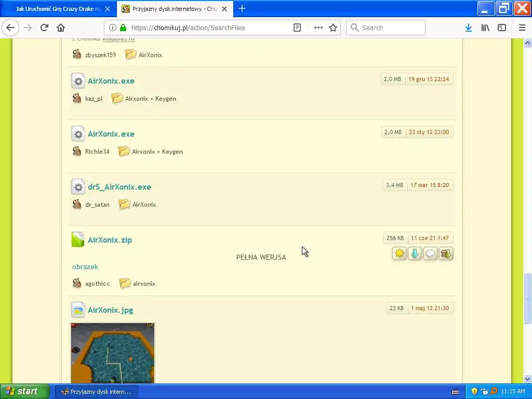The image size is (532, 399).
Task: Open the library bookshelf icon
Action: pyautogui.click(x=485, y=28)
